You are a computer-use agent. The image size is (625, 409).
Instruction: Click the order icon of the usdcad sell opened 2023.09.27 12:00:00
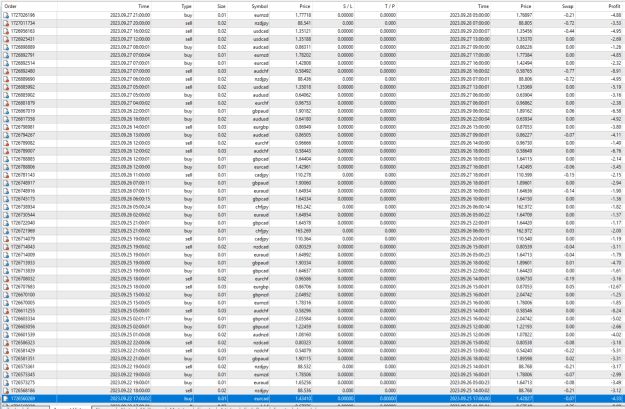6,39
